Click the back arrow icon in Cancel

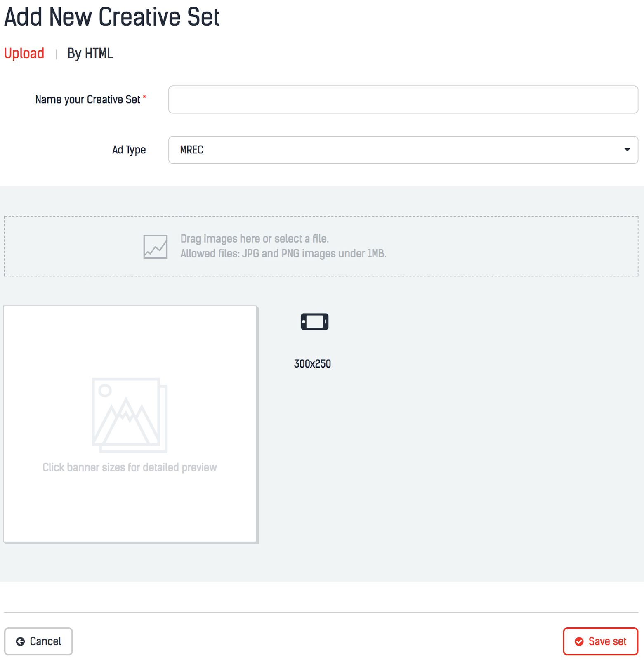pos(20,641)
